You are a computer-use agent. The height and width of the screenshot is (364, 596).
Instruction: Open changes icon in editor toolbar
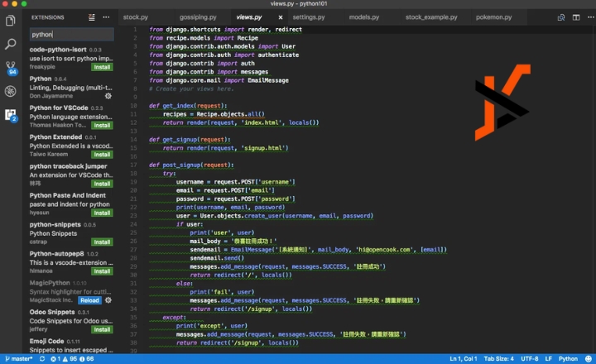561,17
